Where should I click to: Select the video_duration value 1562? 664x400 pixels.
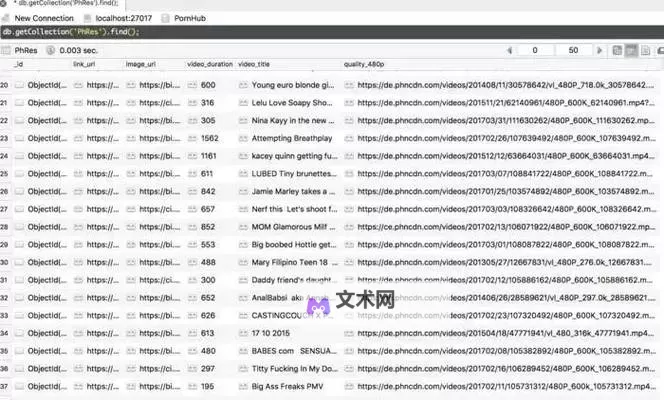coord(210,138)
